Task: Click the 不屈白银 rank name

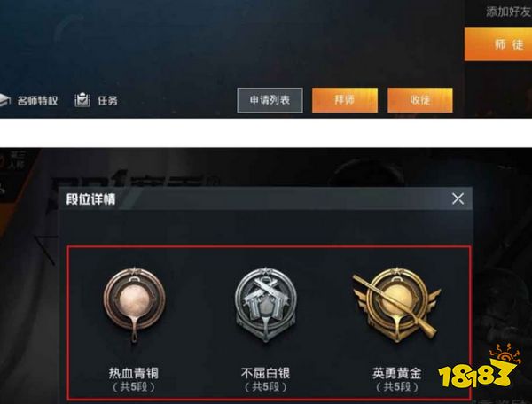Action: [265, 373]
